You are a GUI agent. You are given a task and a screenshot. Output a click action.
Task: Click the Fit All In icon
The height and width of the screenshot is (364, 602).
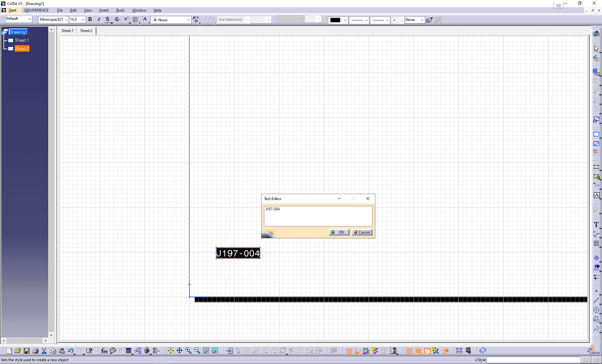171,351
